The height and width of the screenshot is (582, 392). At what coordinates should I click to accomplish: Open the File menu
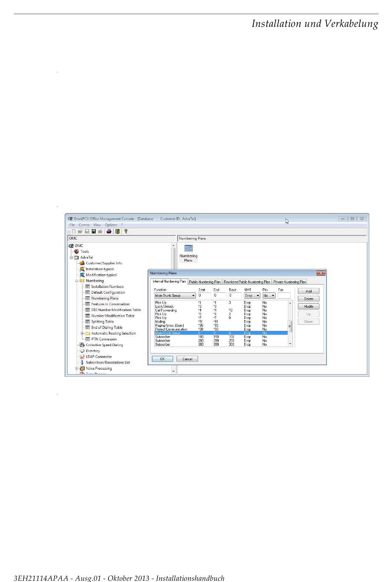click(x=72, y=225)
